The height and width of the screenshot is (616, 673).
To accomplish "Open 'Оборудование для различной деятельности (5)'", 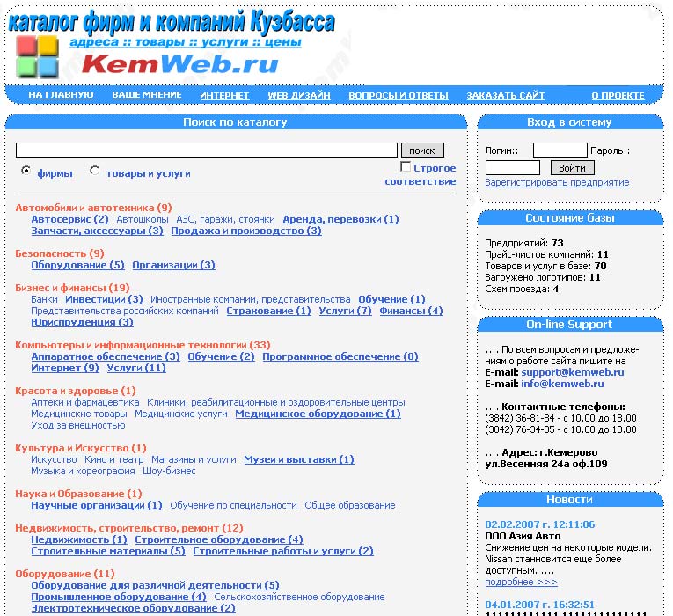I will (156, 585).
